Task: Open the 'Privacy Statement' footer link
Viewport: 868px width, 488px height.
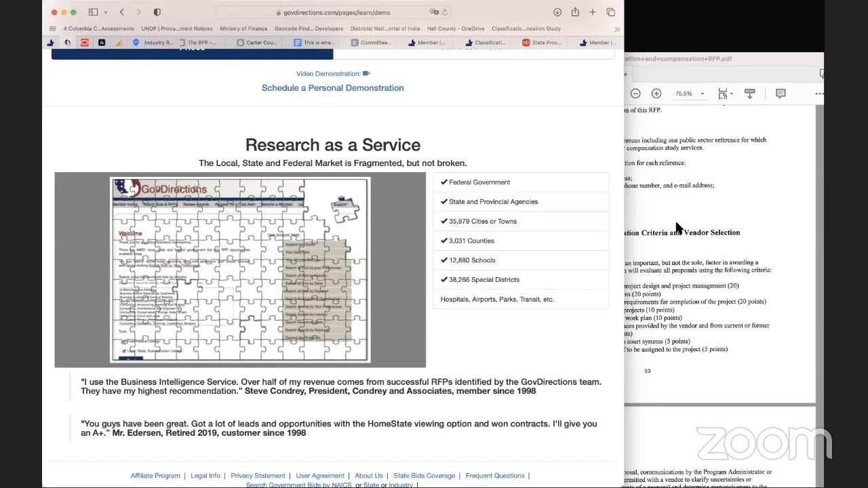Action: point(258,476)
